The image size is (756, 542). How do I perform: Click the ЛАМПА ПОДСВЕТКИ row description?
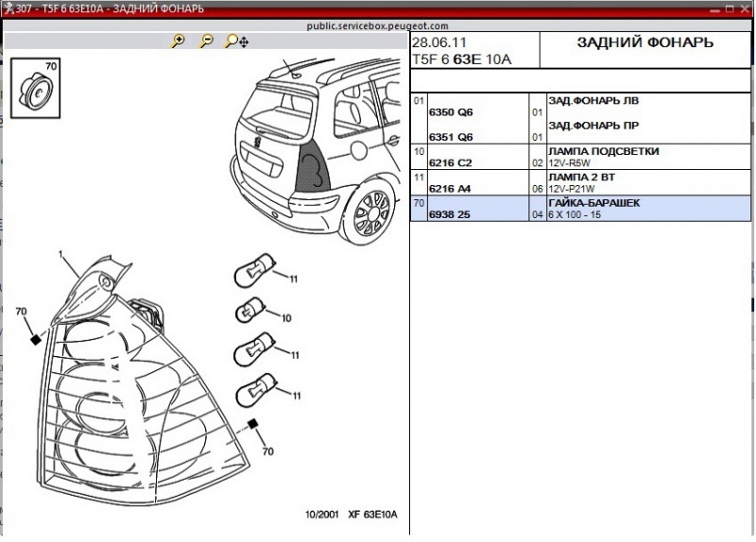click(x=603, y=151)
